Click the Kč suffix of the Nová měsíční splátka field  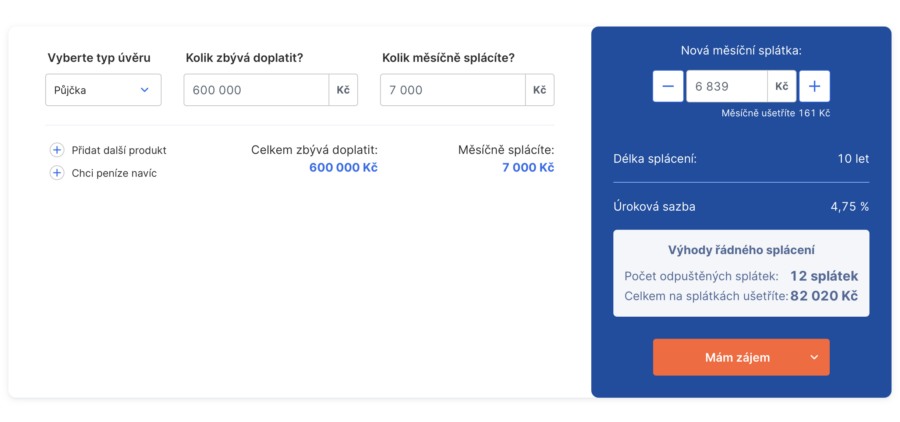(782, 86)
